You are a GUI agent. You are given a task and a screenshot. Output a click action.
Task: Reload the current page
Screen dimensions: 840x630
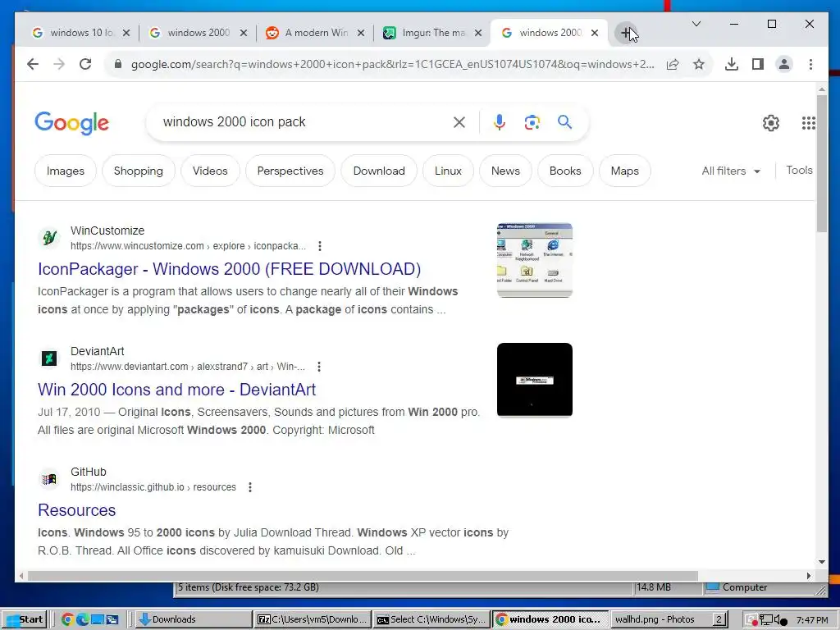click(85, 64)
